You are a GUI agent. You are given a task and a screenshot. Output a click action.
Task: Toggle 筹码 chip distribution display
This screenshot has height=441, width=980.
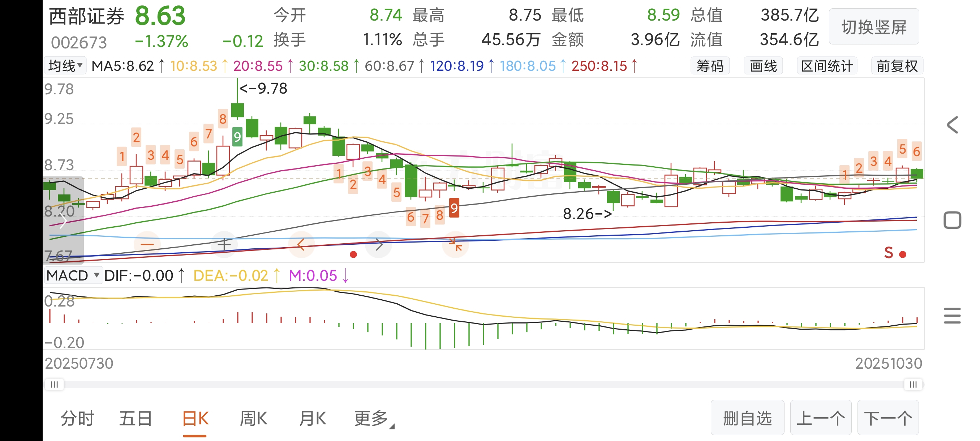[x=710, y=66]
